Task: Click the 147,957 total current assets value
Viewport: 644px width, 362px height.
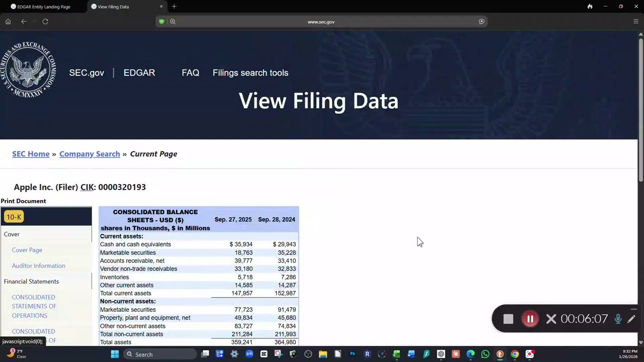Action: click(x=242, y=293)
